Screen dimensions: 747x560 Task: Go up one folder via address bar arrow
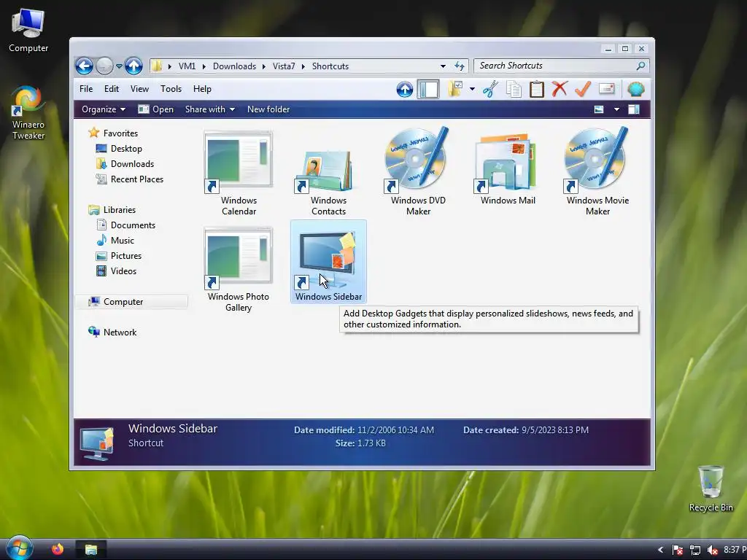tap(134, 66)
